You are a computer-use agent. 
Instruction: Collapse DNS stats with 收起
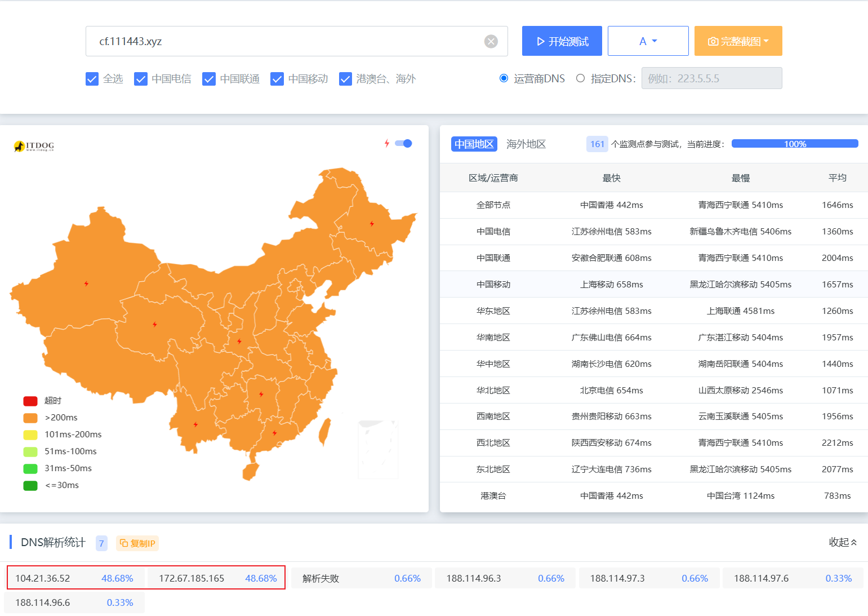tap(843, 542)
